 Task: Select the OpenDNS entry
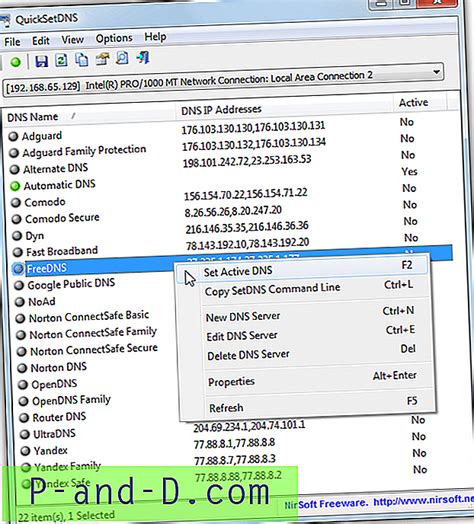[54, 384]
